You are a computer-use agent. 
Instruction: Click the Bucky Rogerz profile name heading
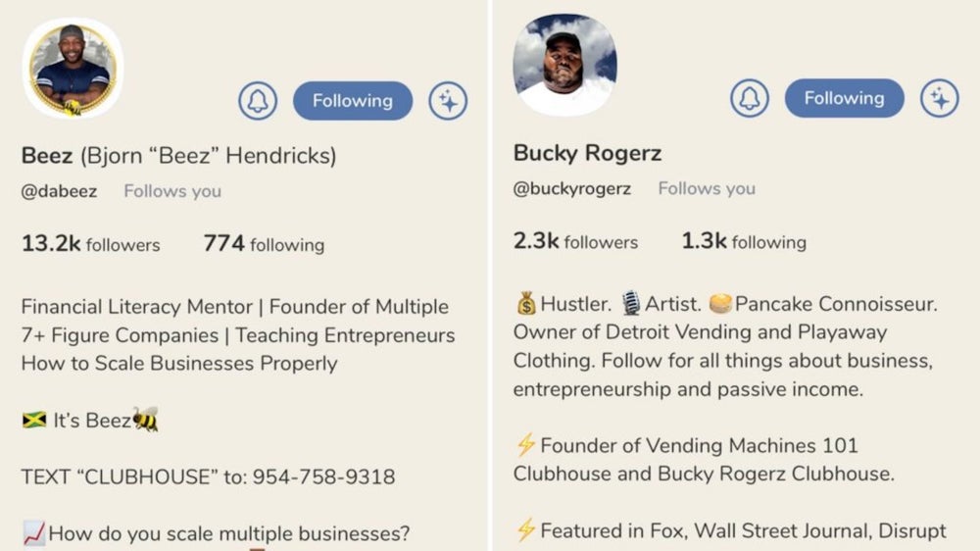click(x=587, y=153)
